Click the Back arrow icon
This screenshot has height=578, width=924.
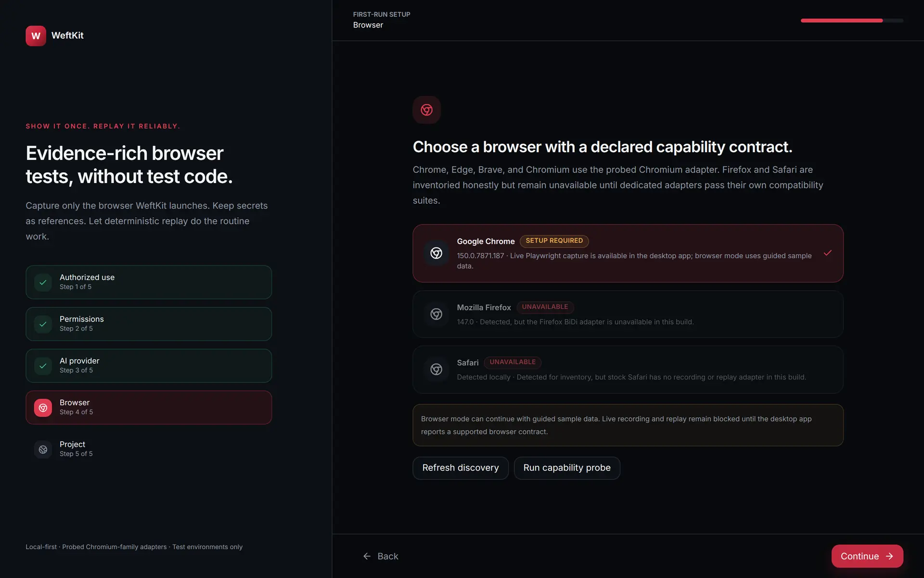[367, 556]
